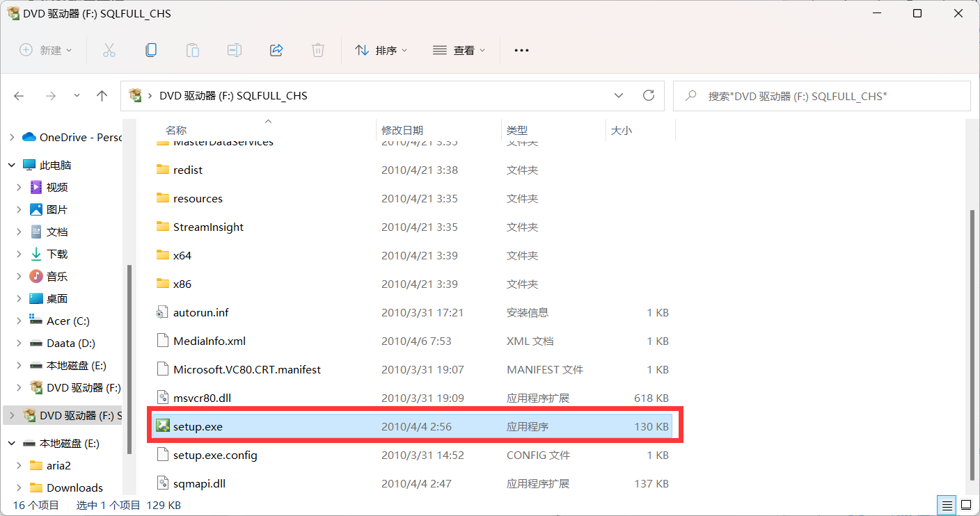
Task: Switch to large thumbnails view icon
Action: click(x=966, y=504)
